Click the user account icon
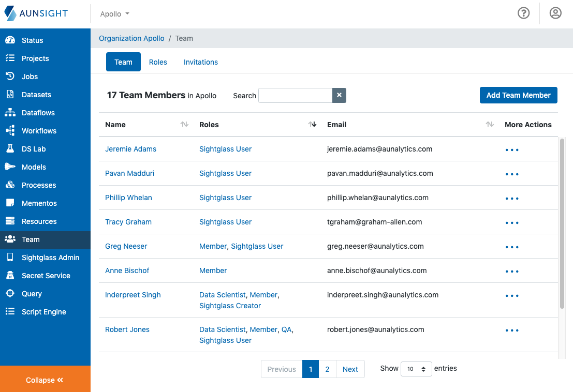573x392 pixels. 555,13
